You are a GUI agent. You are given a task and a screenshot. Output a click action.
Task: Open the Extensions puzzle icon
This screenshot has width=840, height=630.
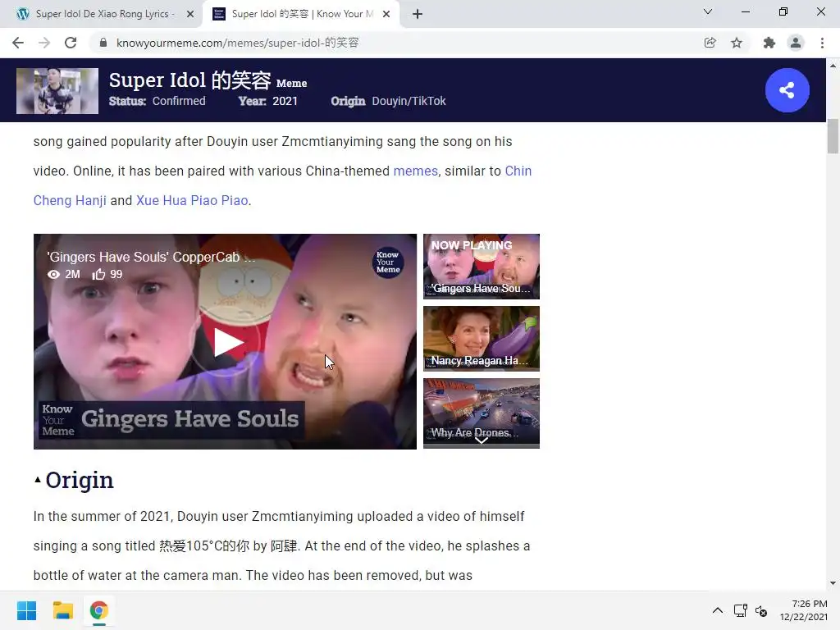coord(769,43)
